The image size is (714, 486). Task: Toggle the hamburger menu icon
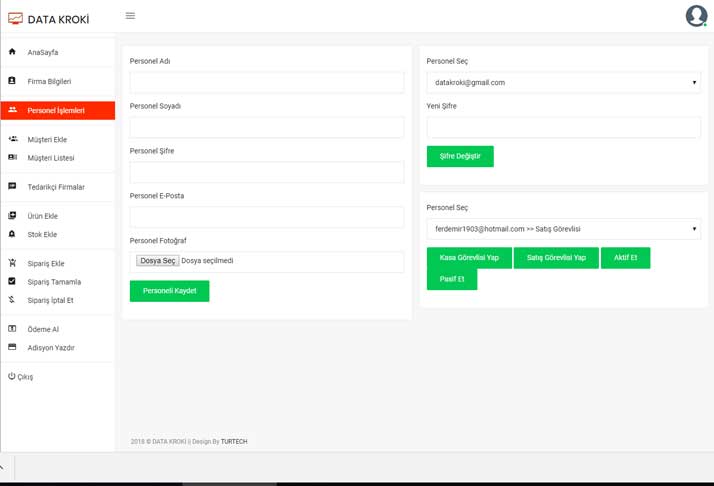point(130,16)
